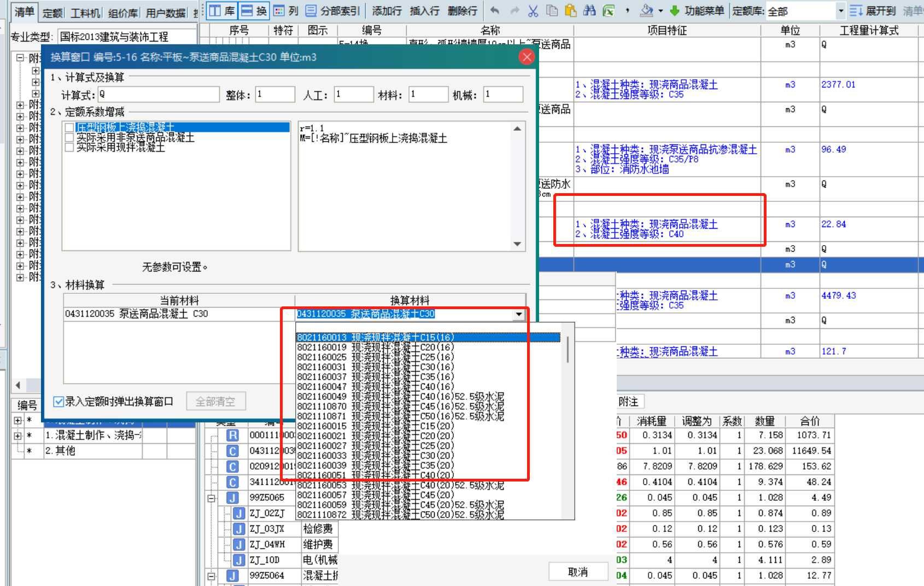This screenshot has width=924, height=586.
Task: Open paint bucket color dropdown arrow
Action: [x=660, y=11]
